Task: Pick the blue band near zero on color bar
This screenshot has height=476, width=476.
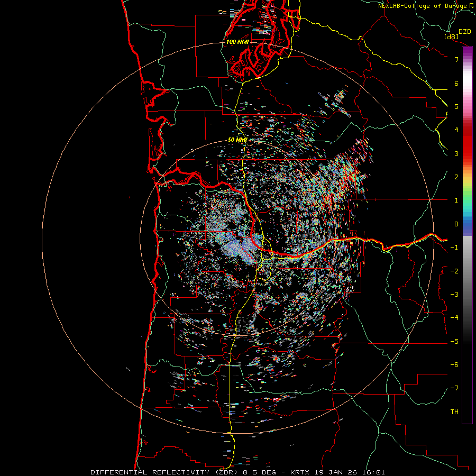Action: [x=467, y=226]
